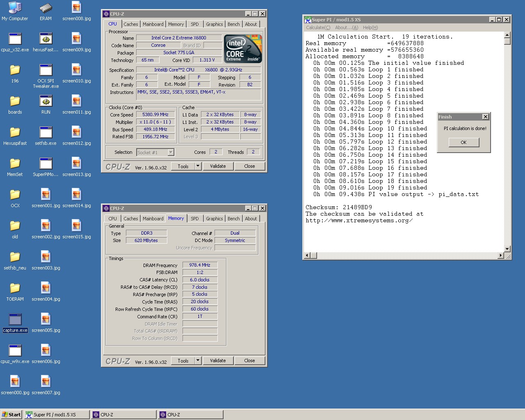
Task: Click Super PI vertical scrollbar down arrow
Action: tap(507, 249)
